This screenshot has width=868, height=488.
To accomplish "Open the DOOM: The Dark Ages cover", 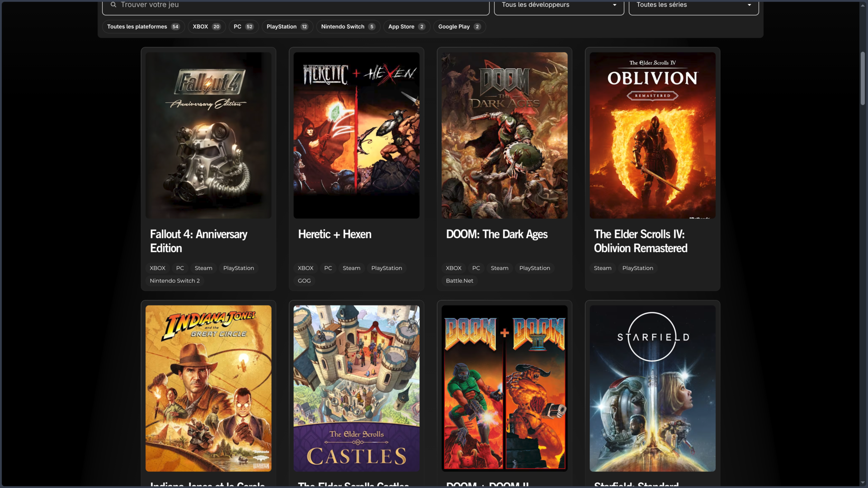I will 505,135.
